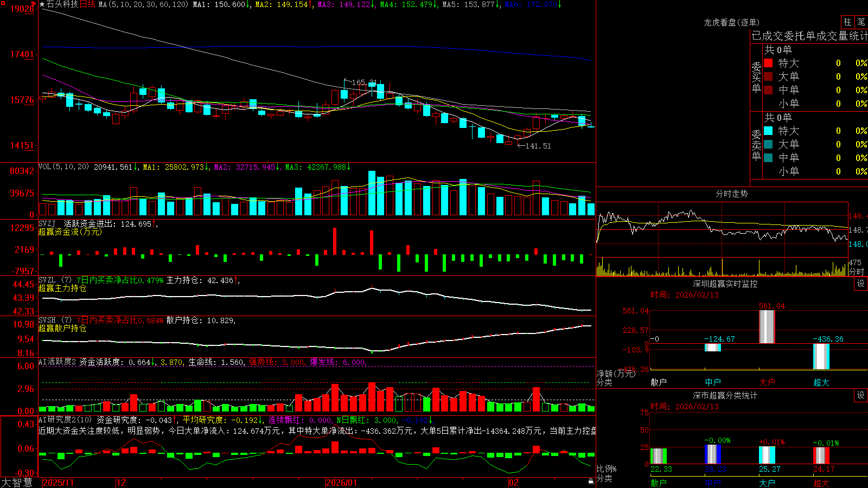Click 分时走势 panel title
This screenshot has height=488, width=868.
click(732, 194)
